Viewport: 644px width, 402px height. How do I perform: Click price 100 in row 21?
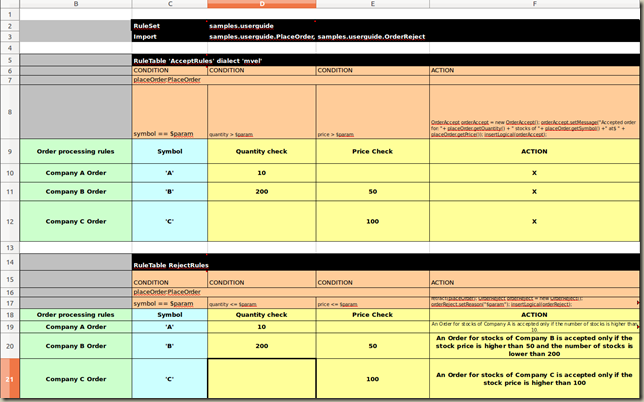373,379
